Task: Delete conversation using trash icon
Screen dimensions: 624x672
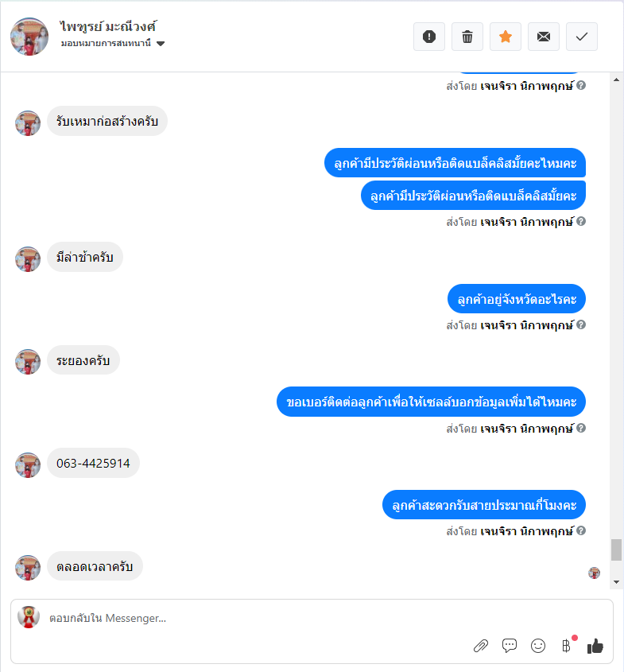Action: (x=467, y=37)
